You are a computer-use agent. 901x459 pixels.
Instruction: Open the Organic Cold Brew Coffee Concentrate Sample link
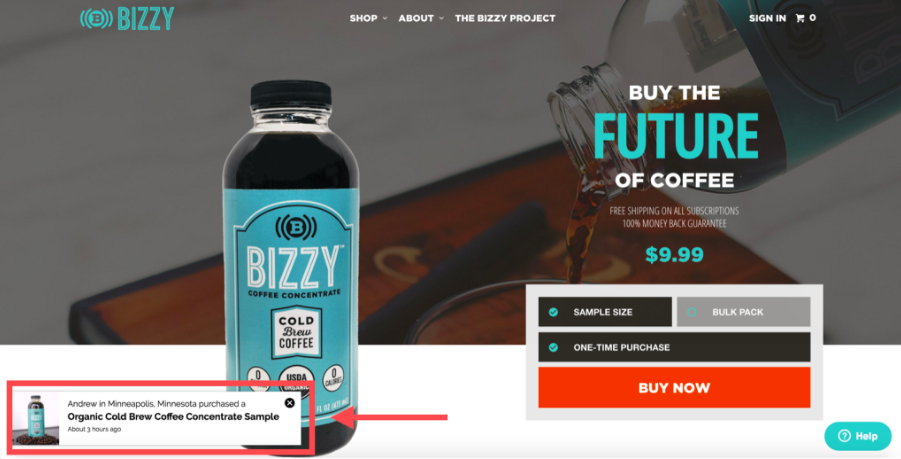pos(173,416)
